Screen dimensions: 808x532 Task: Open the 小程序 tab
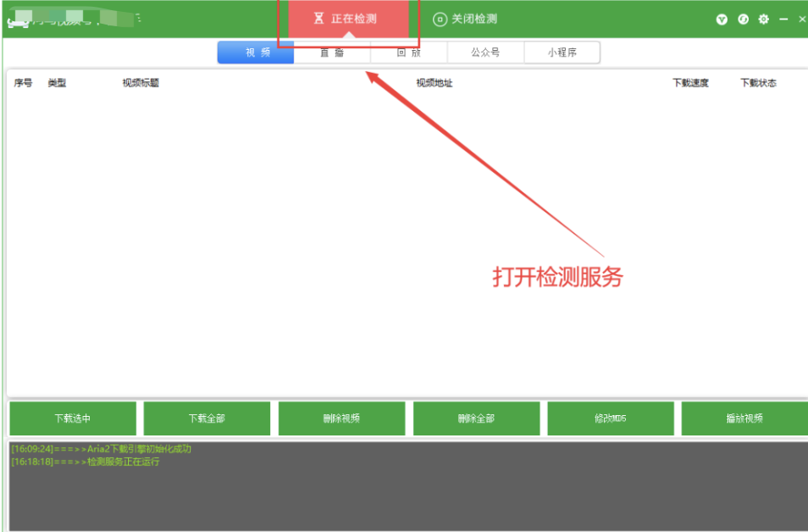click(x=564, y=52)
